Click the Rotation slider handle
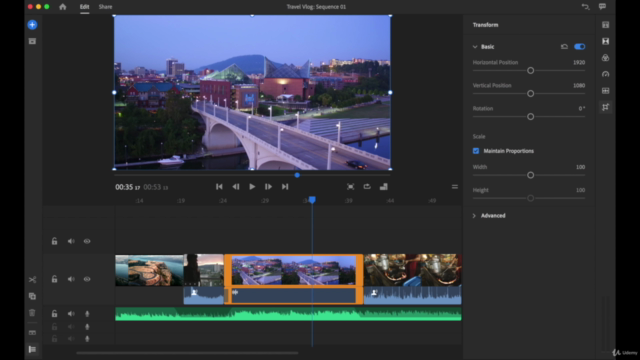This screenshot has height=360, width=640. tap(530, 117)
